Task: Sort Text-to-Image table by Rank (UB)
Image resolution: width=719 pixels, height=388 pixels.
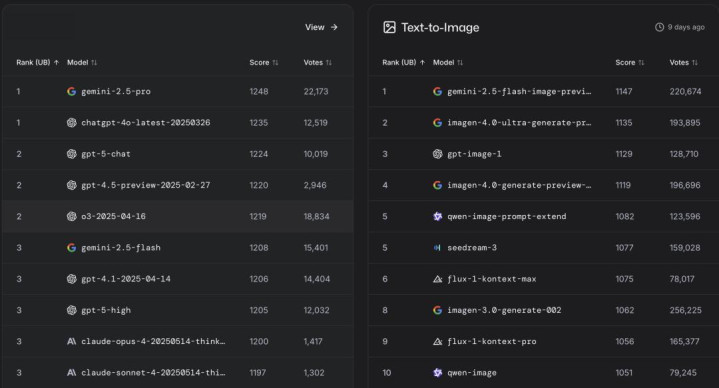Action: [404, 62]
